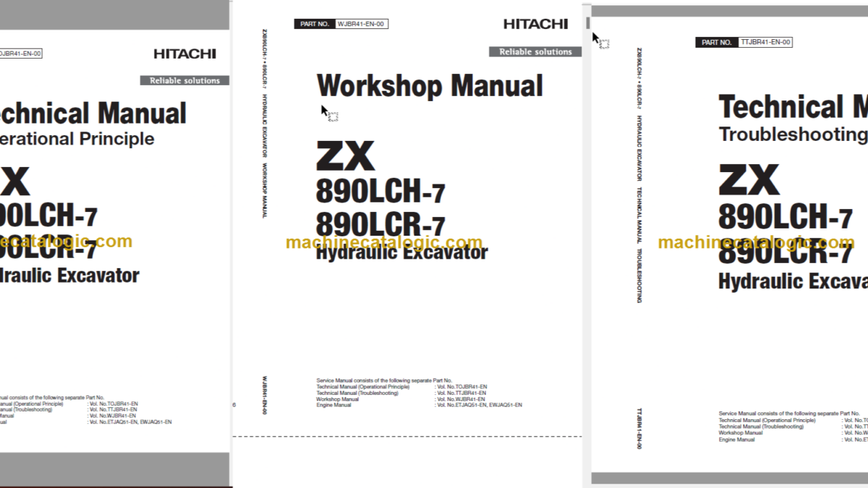Click '890LCR-7' on the Workshop Manual page
The width and height of the screenshot is (868, 488).
[x=380, y=225]
